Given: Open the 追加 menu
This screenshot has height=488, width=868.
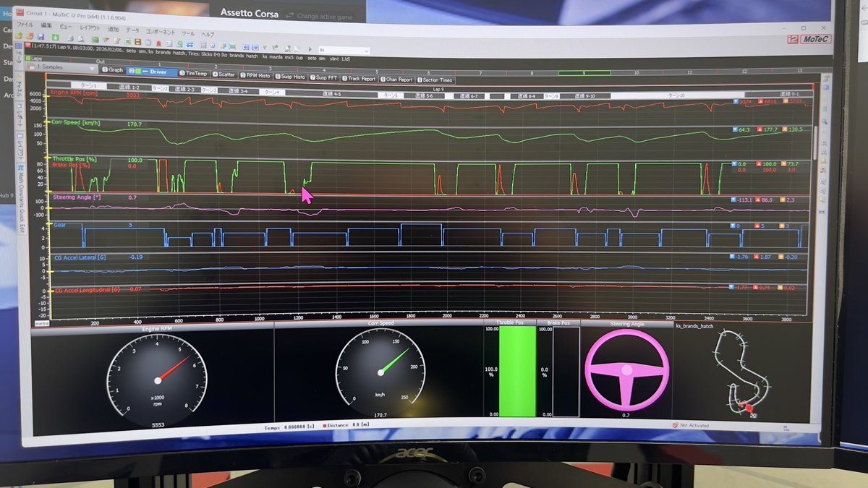Looking at the screenshot, I should 114,29.
